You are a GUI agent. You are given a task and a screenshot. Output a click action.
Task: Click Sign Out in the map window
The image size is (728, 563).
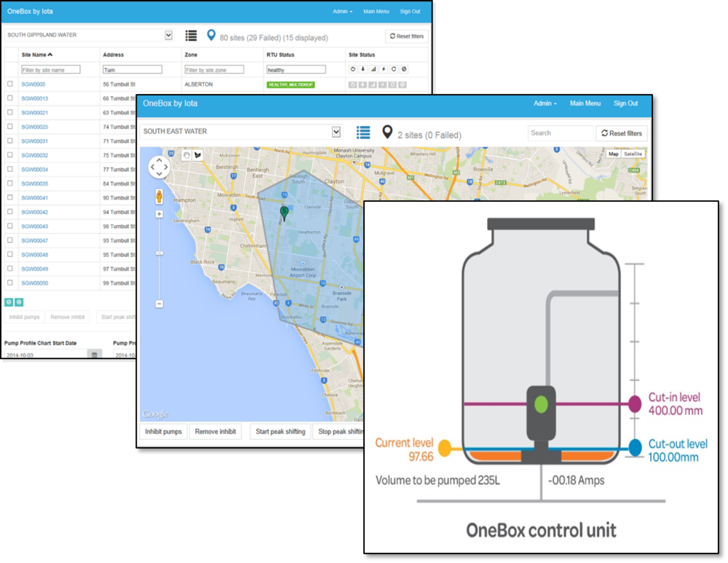point(625,103)
